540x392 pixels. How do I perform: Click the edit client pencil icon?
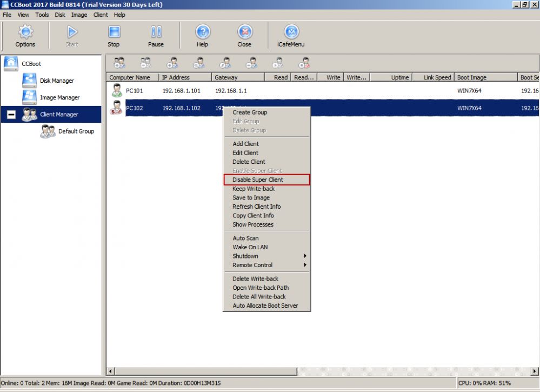[x=225, y=63]
